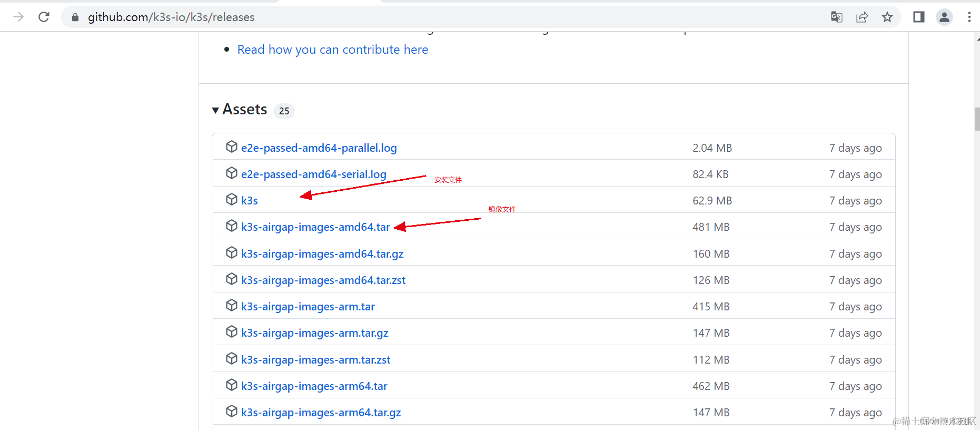This screenshot has height=430, width=980.
Task: Click the lock icon in the address bar
Action: 75,17
